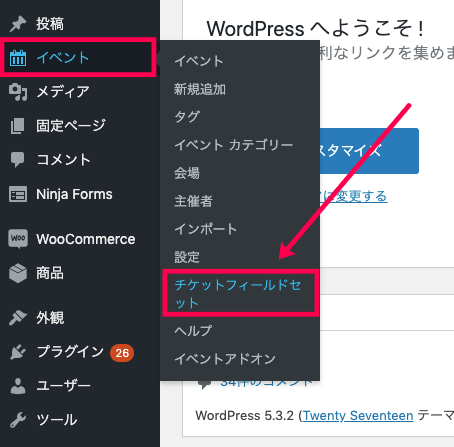Image resolution: width=454 pixels, height=447 pixels.
Task: Select 設定 in the events submenu
Action: pos(187,257)
